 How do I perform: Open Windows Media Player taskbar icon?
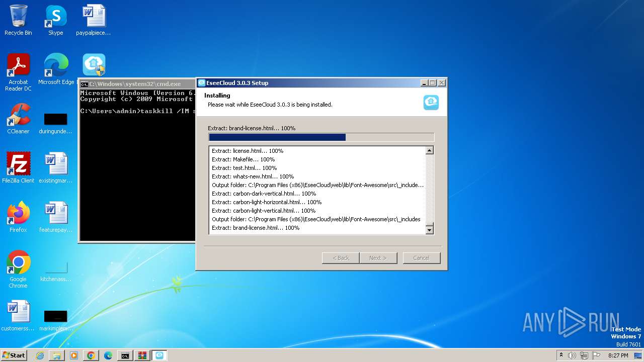coord(74,355)
